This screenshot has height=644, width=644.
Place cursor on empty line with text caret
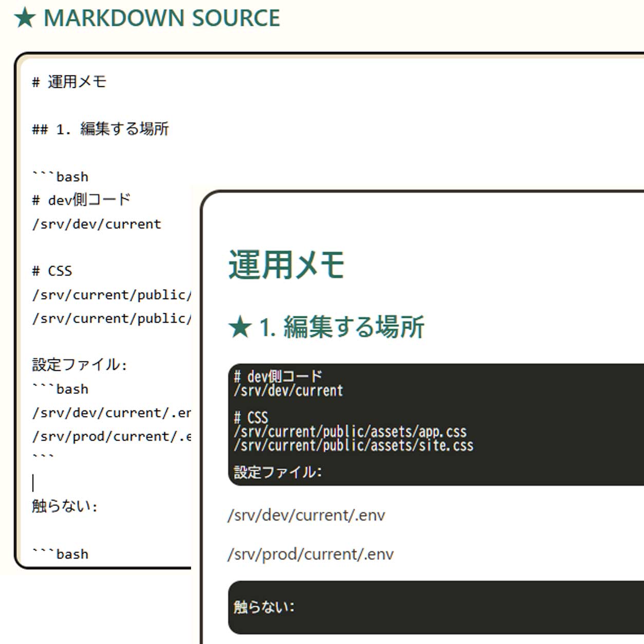[x=33, y=483]
